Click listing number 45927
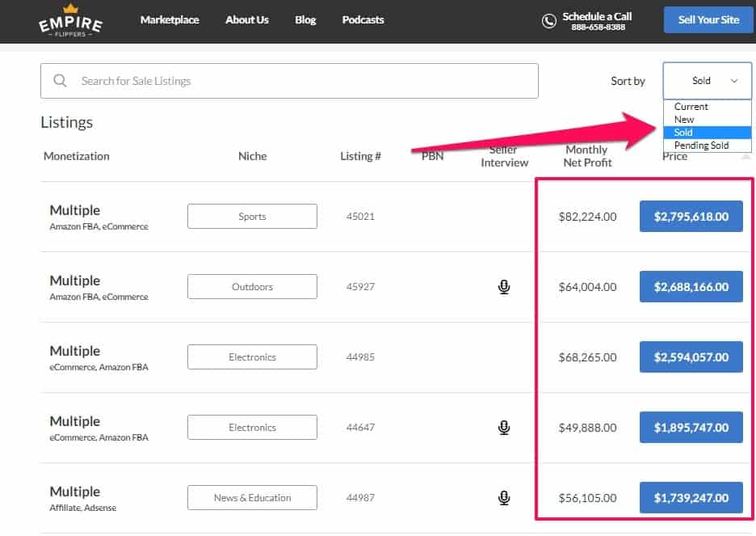The width and height of the screenshot is (756, 536). pos(360,286)
